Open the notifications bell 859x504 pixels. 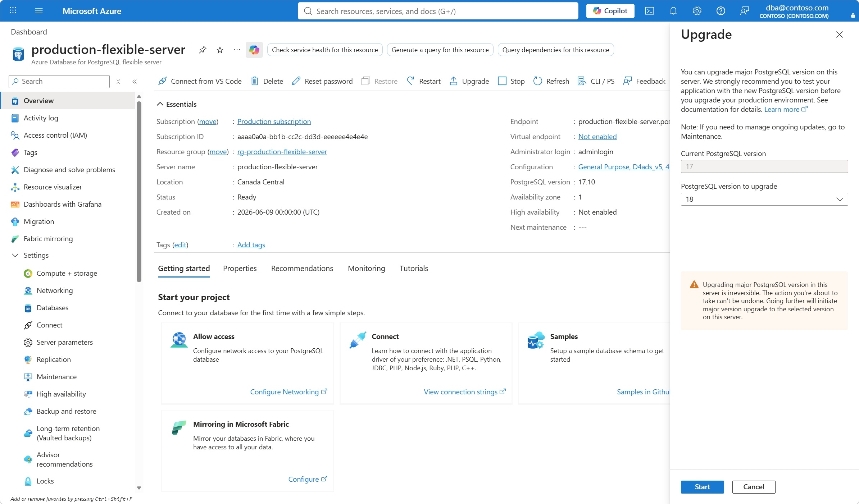click(x=673, y=11)
